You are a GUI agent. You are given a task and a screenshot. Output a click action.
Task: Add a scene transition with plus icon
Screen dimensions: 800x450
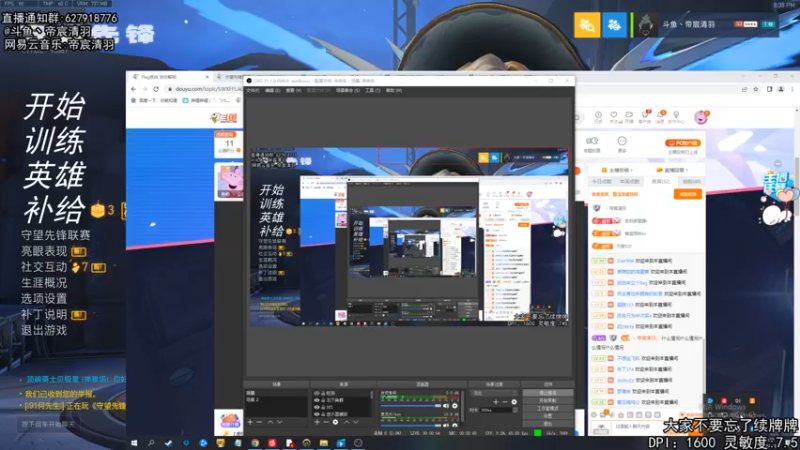[x=495, y=402]
